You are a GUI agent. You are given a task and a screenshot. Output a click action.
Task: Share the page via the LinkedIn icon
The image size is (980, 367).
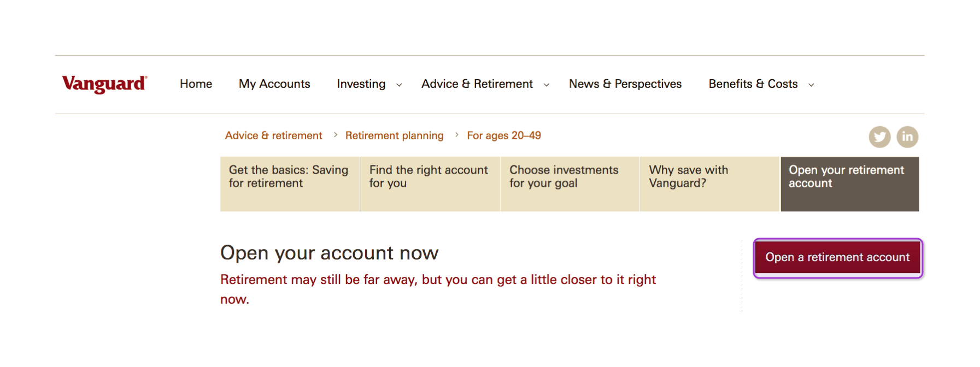coord(907,137)
